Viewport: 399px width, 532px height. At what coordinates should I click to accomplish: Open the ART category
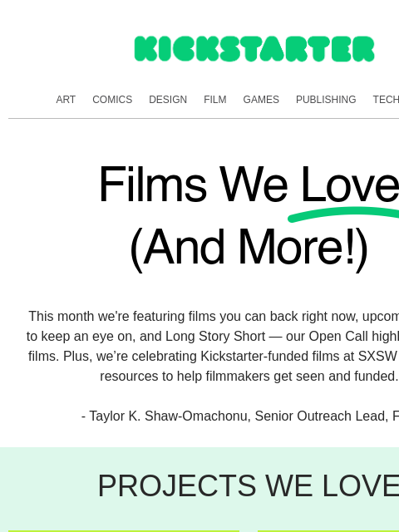66,100
